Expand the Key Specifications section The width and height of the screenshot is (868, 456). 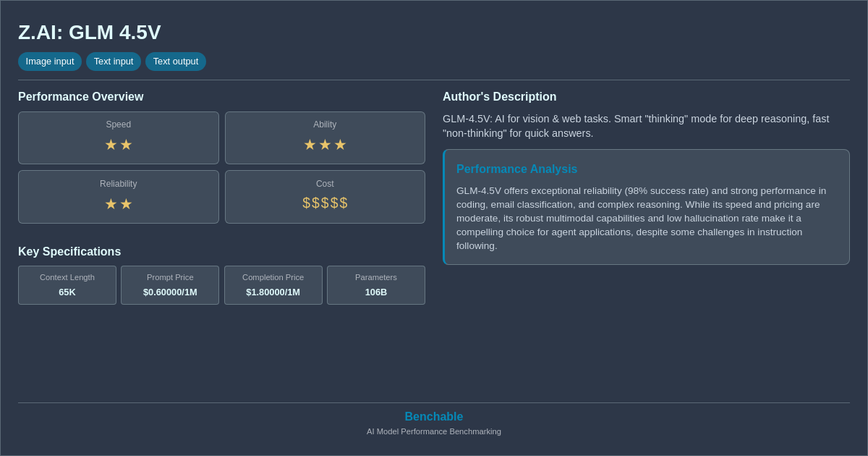69,251
